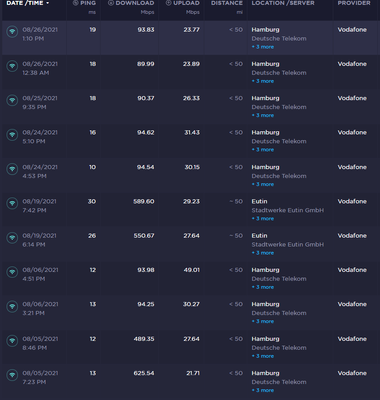Image resolution: width=380 pixels, height=400 pixels.
Task: Click Vodafone provider in 08/05/2021 7:23 PM row
Action: tap(352, 373)
